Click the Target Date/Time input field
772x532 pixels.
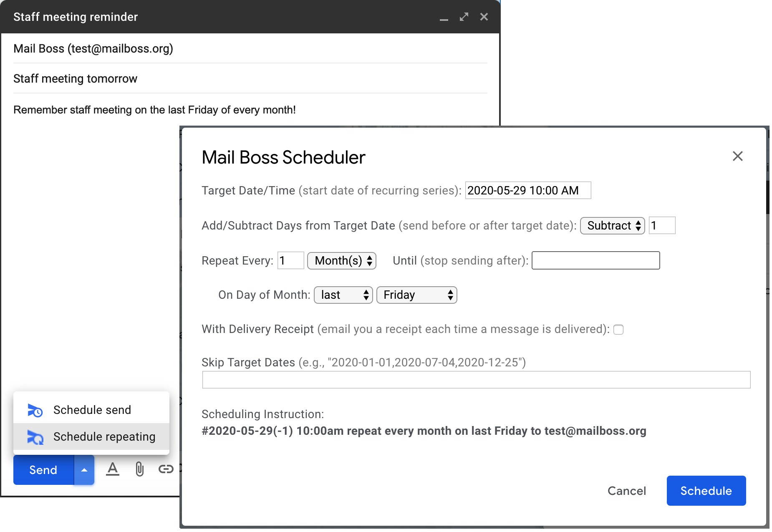(528, 190)
